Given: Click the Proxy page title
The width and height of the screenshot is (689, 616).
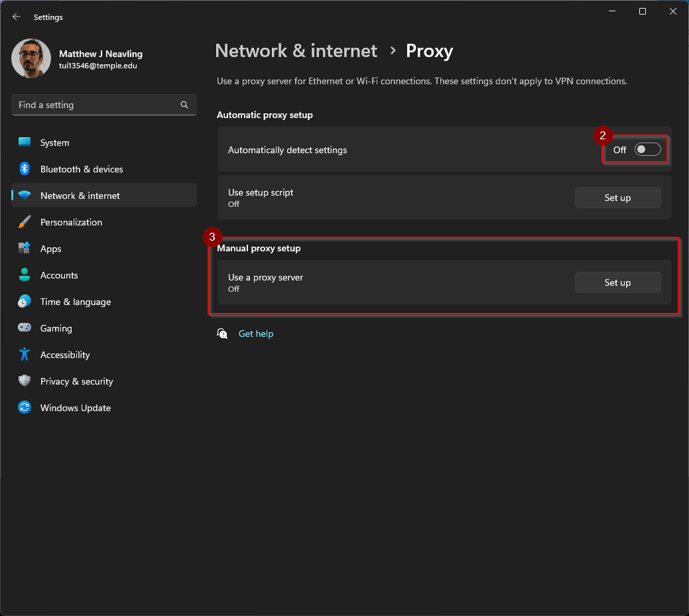Looking at the screenshot, I should tap(429, 51).
